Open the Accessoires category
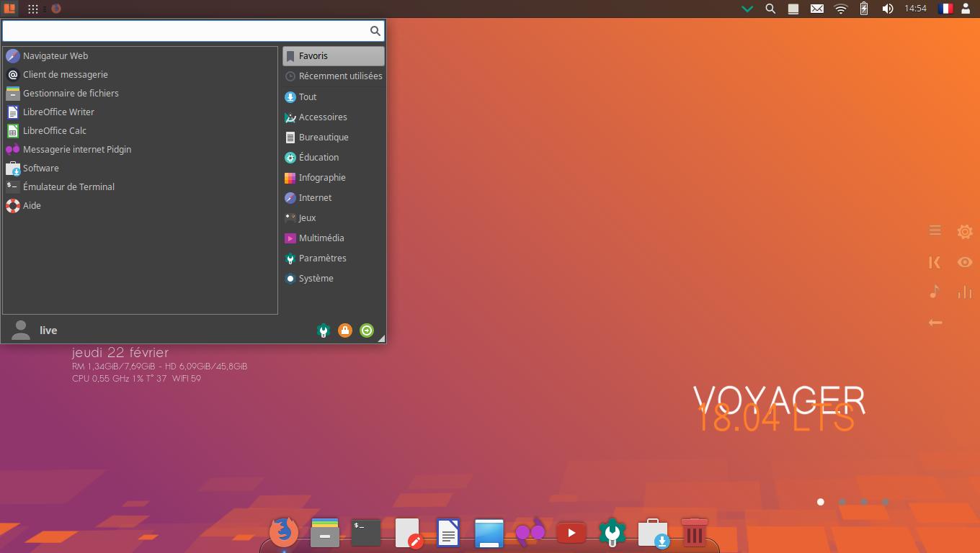980x553 pixels. [x=333, y=117]
